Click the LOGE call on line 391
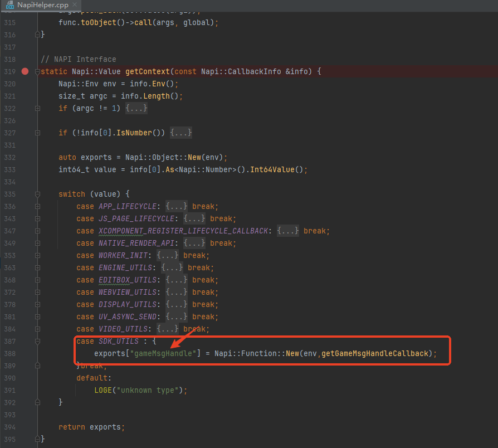This screenshot has width=498, height=448. click(103, 390)
